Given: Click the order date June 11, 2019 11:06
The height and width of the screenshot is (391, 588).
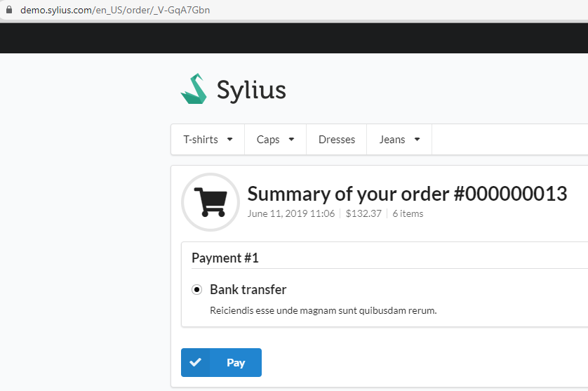Looking at the screenshot, I should tap(291, 213).
